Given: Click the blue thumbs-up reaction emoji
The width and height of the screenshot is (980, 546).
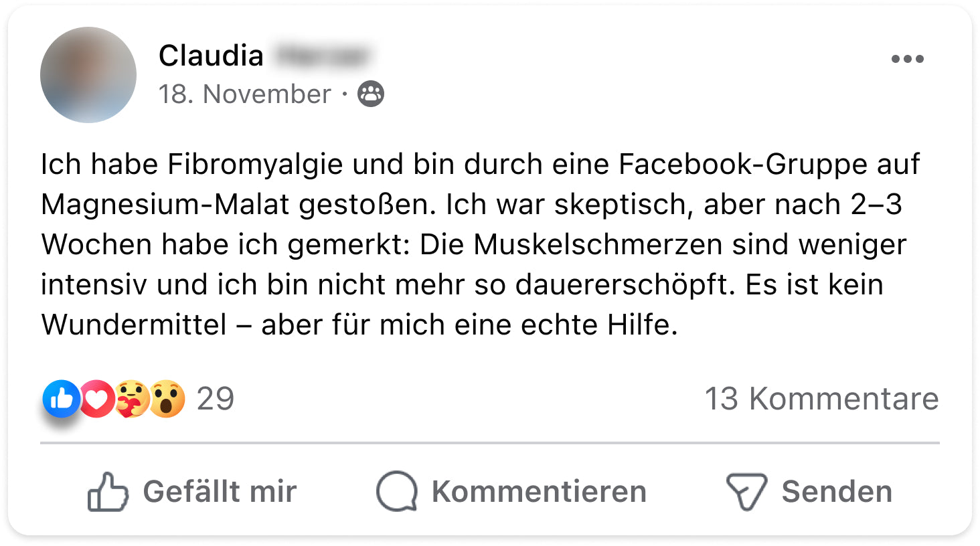Looking at the screenshot, I should (x=61, y=399).
